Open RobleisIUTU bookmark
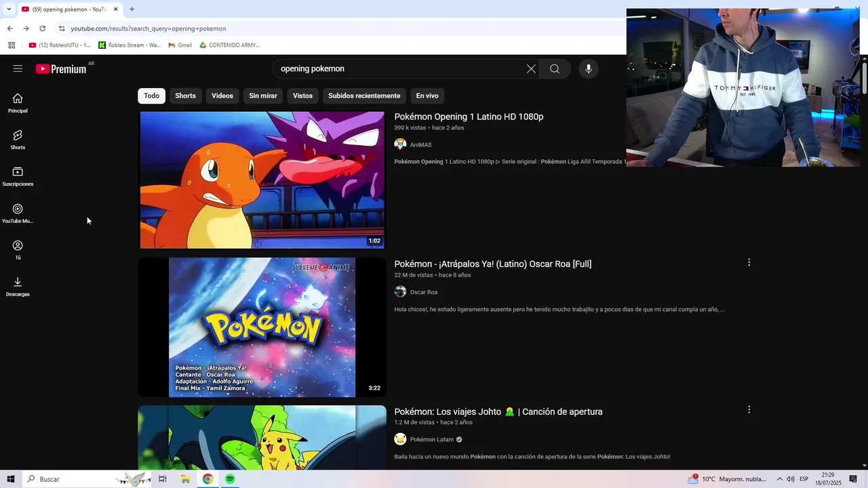The height and width of the screenshot is (488, 868). click(60, 45)
